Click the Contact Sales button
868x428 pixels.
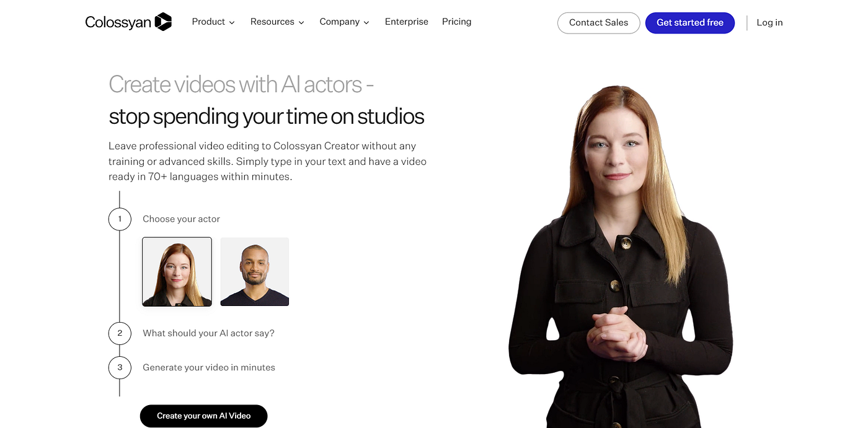(598, 23)
